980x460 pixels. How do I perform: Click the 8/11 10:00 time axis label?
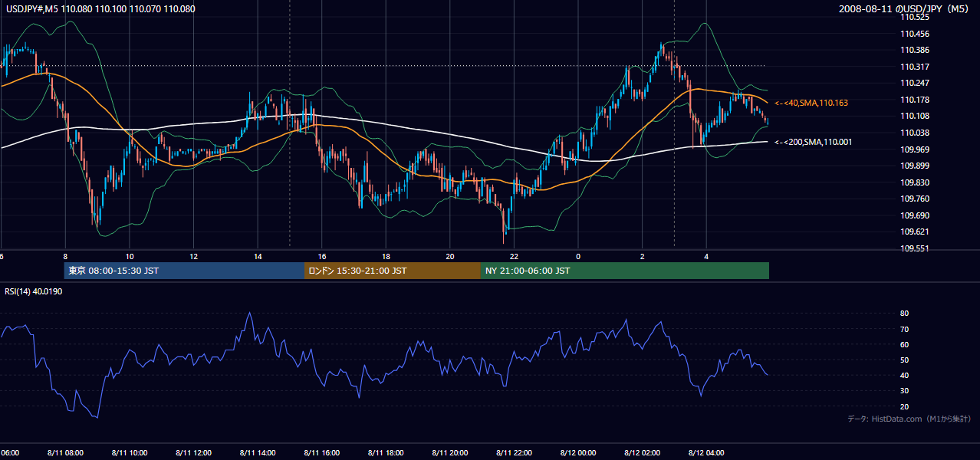coord(129,453)
